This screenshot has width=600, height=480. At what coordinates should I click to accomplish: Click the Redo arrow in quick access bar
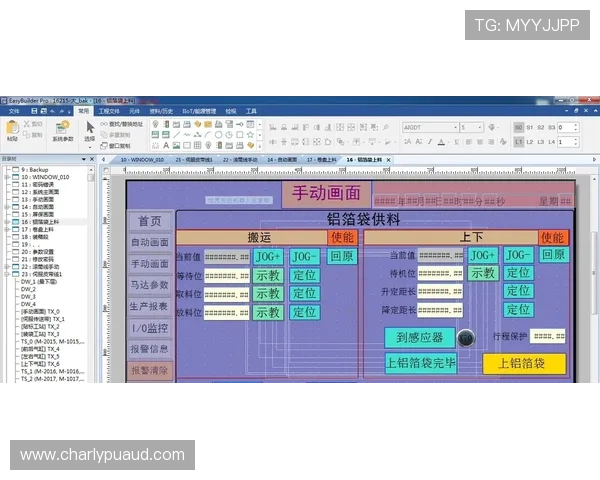tap(62, 111)
